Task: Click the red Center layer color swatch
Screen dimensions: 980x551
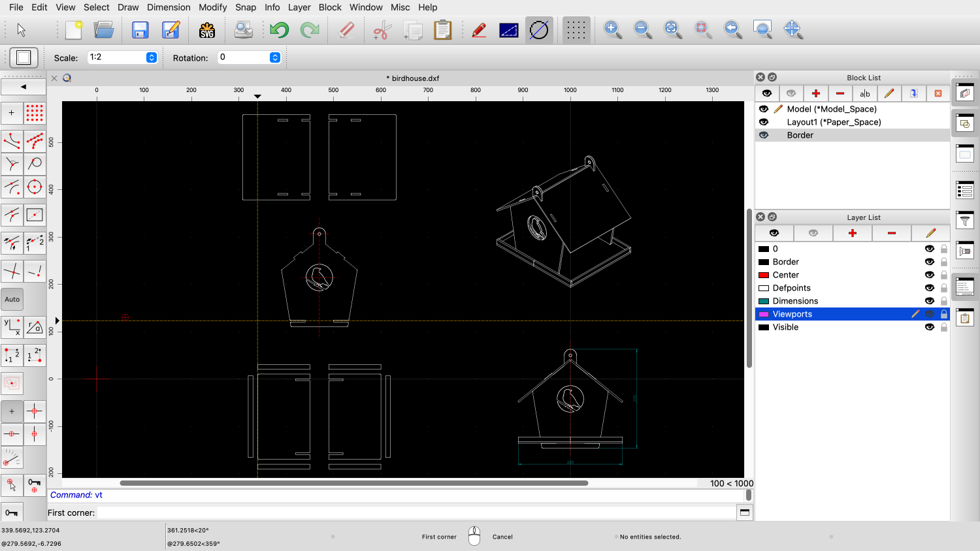Action: pyautogui.click(x=763, y=275)
